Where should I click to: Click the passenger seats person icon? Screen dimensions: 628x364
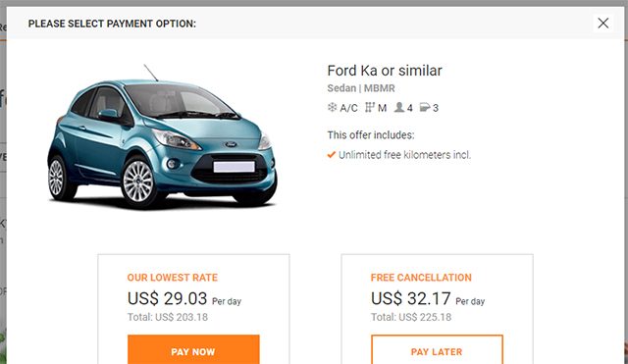[x=399, y=107]
